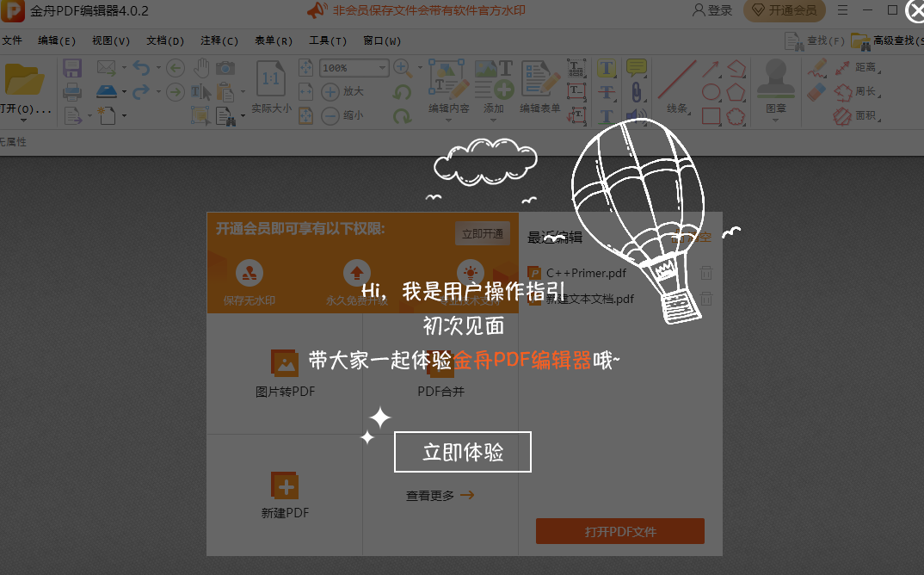The image size is (924, 575).
Task: Click the undo arrow icon
Action: point(141,68)
